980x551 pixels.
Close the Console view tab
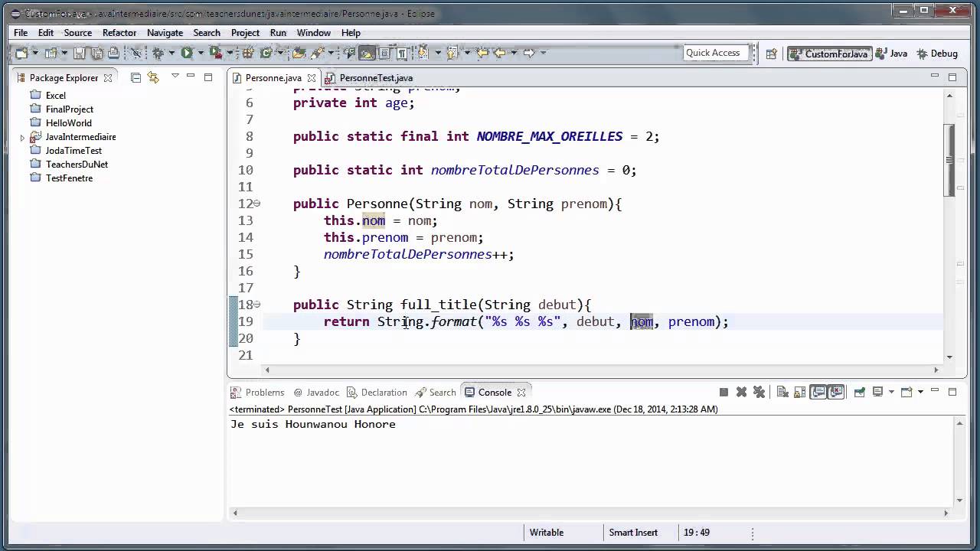tap(521, 392)
